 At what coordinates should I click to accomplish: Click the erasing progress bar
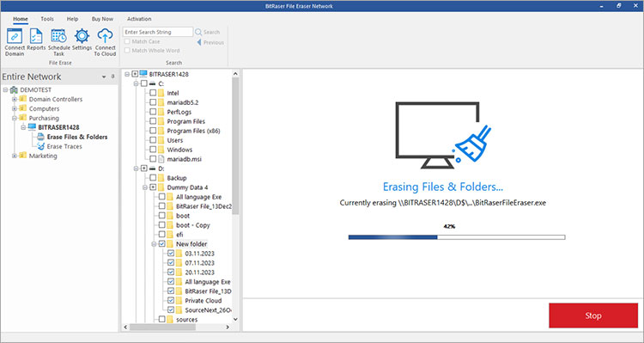457,237
